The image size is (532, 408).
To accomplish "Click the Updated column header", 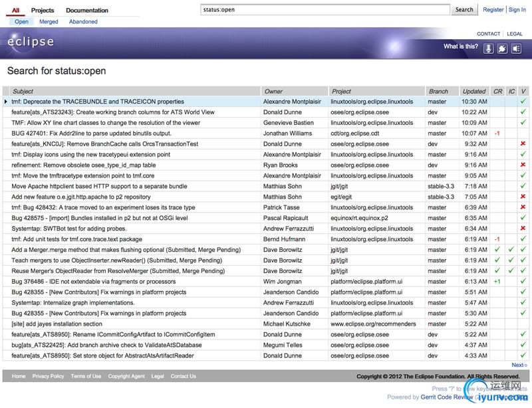I will tap(474, 91).
